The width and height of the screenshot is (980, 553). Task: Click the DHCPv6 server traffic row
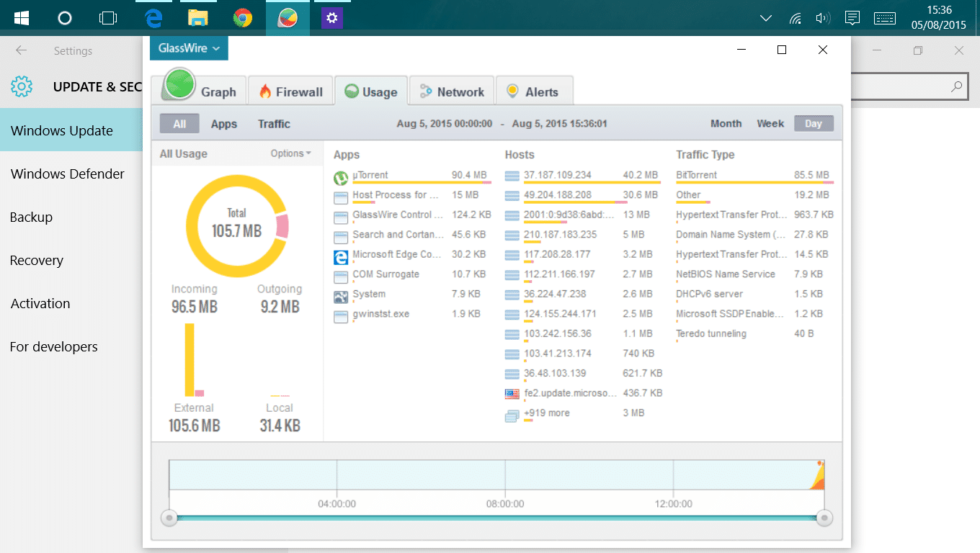[754, 295]
